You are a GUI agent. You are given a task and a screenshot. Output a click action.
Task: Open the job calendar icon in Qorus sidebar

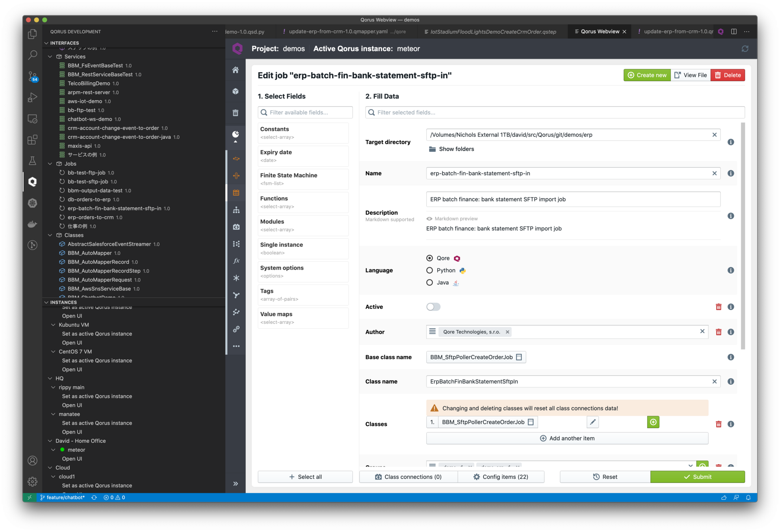click(x=236, y=193)
